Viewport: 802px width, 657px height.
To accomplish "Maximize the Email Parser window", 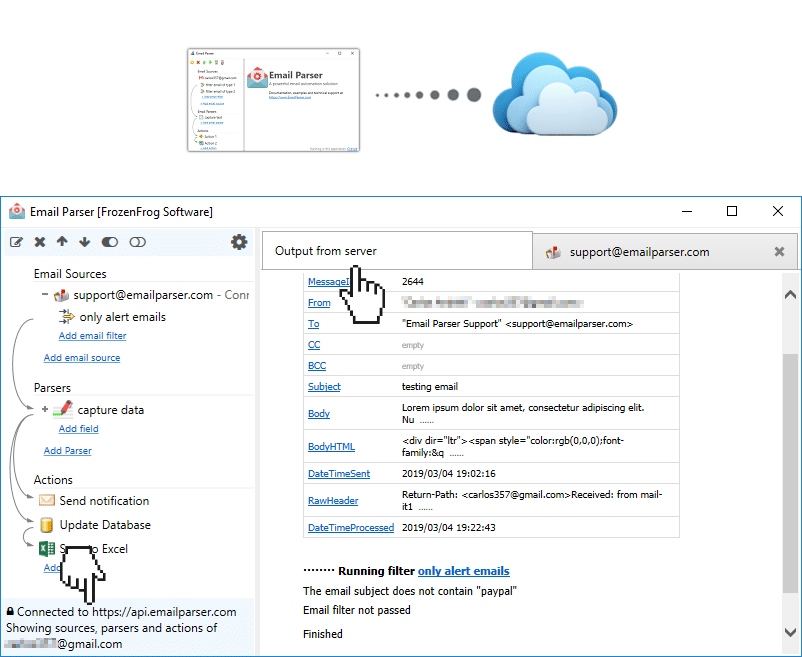I will click(x=732, y=211).
